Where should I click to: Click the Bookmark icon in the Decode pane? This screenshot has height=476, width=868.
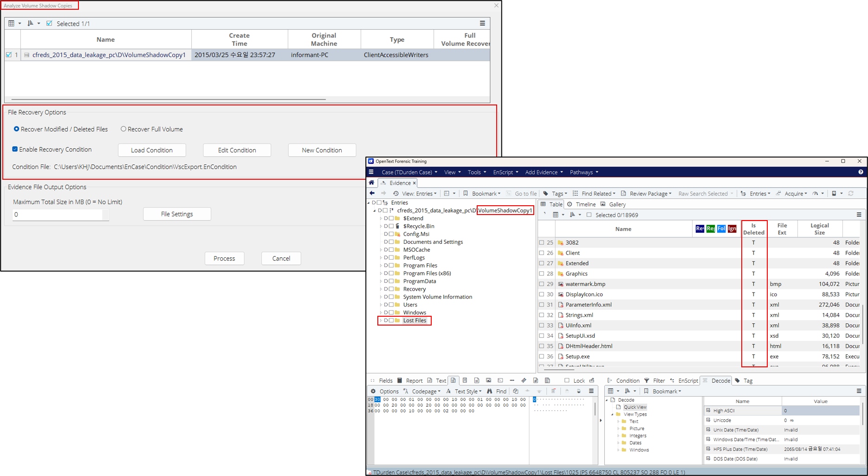click(x=646, y=391)
